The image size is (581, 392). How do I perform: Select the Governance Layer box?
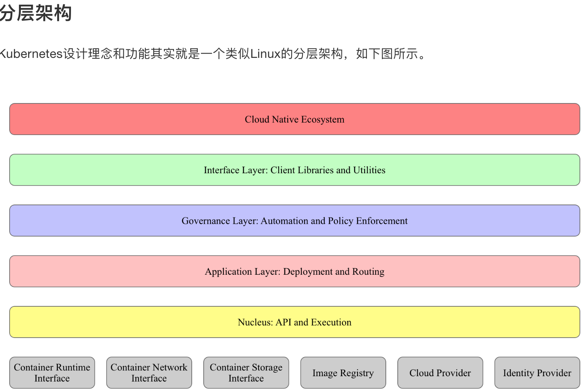point(295,221)
